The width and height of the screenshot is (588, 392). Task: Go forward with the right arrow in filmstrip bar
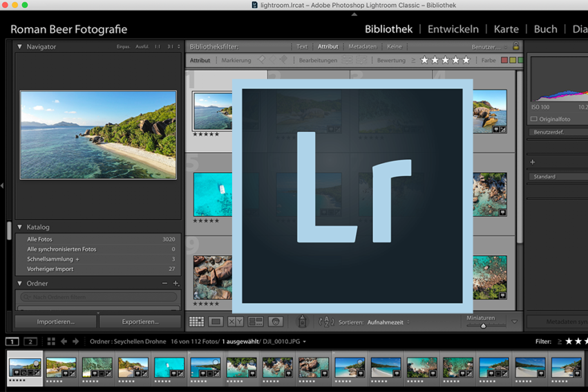(76, 342)
